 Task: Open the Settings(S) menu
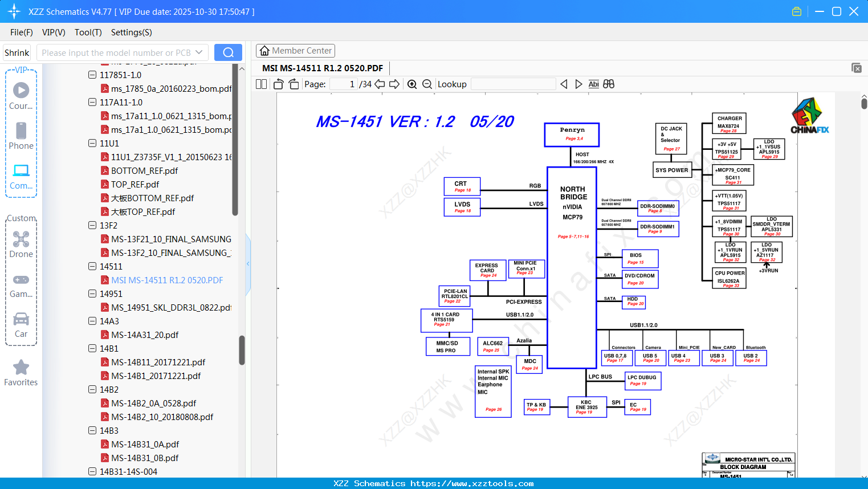(x=132, y=32)
